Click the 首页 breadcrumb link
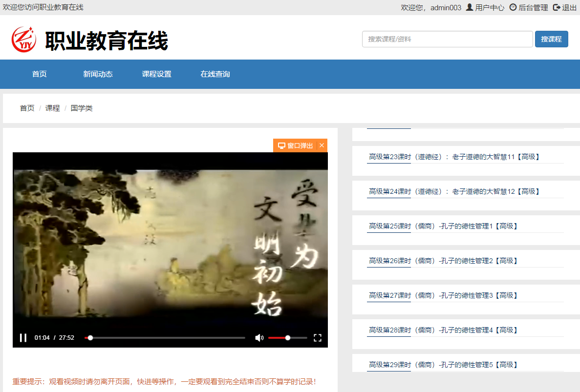 pyautogui.click(x=27, y=108)
